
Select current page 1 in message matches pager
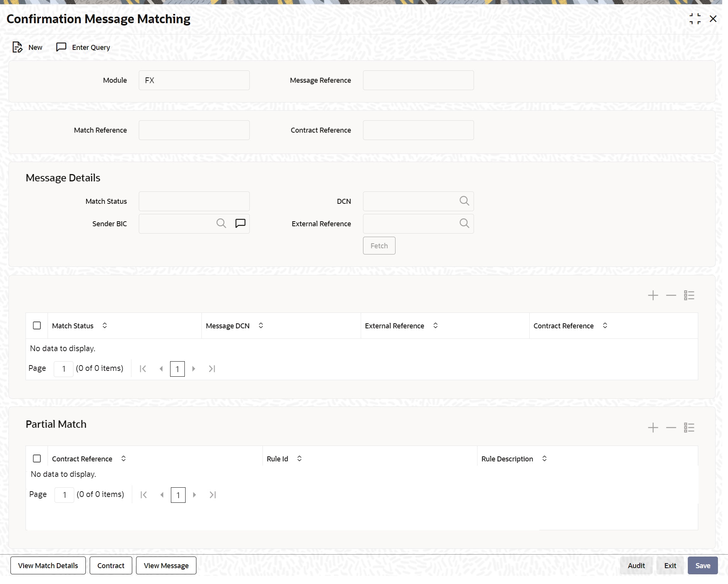[177, 369]
